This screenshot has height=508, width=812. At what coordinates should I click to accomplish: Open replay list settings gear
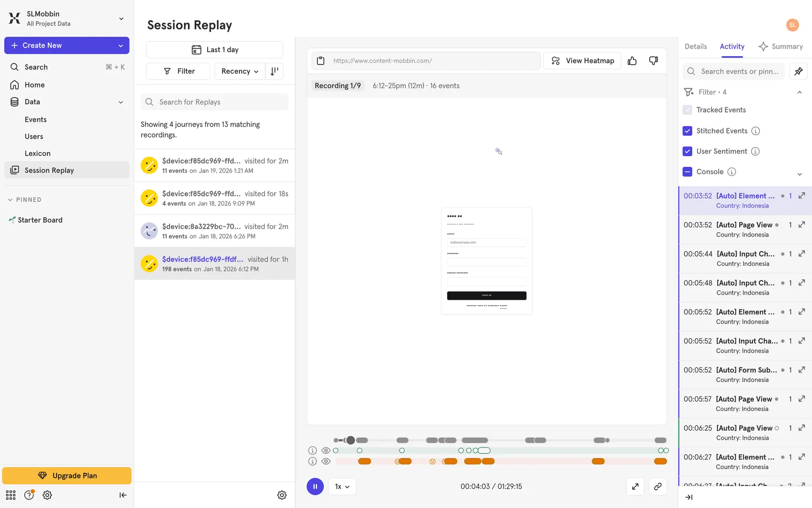(x=282, y=495)
